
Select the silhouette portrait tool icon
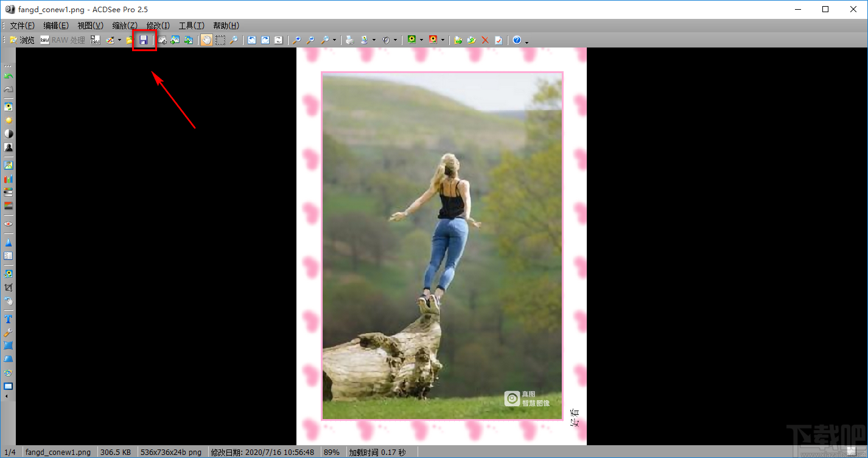tap(9, 147)
